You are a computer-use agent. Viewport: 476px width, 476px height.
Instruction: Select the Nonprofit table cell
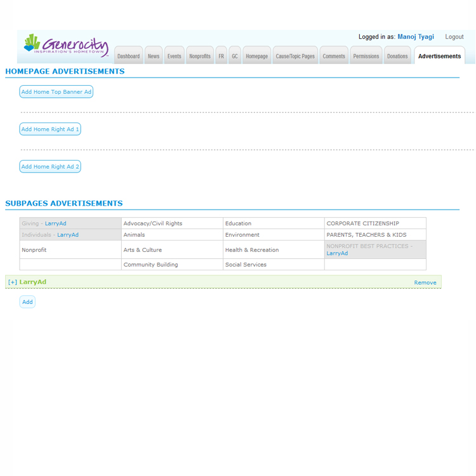pos(70,249)
